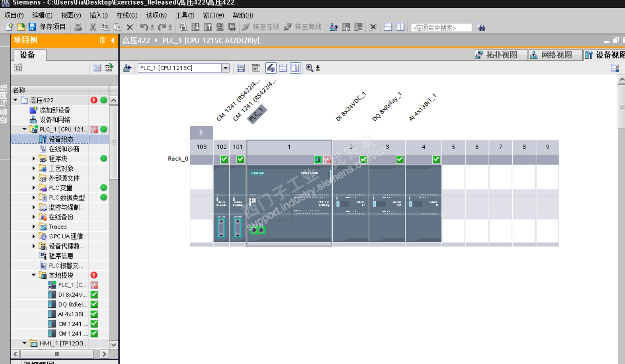This screenshot has width=625, height=364.
Task: Toggle the page break display icon
Action: (283, 68)
